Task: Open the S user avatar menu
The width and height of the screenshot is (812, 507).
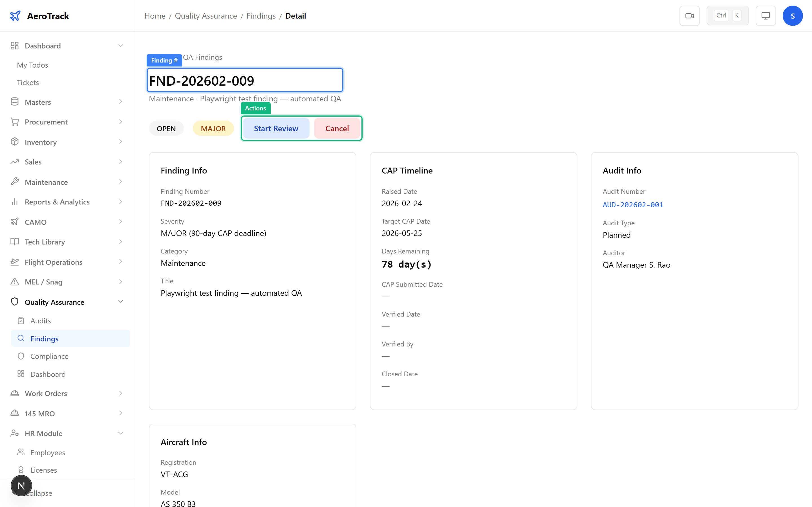Action: (793, 15)
